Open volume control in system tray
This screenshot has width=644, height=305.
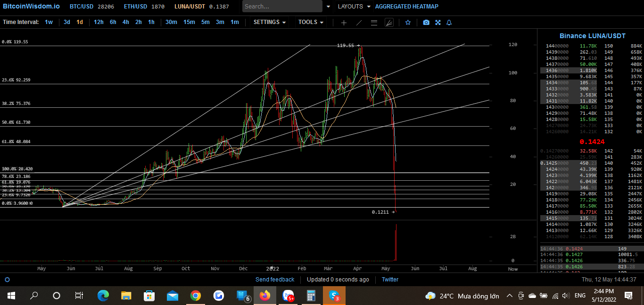[x=567, y=296]
